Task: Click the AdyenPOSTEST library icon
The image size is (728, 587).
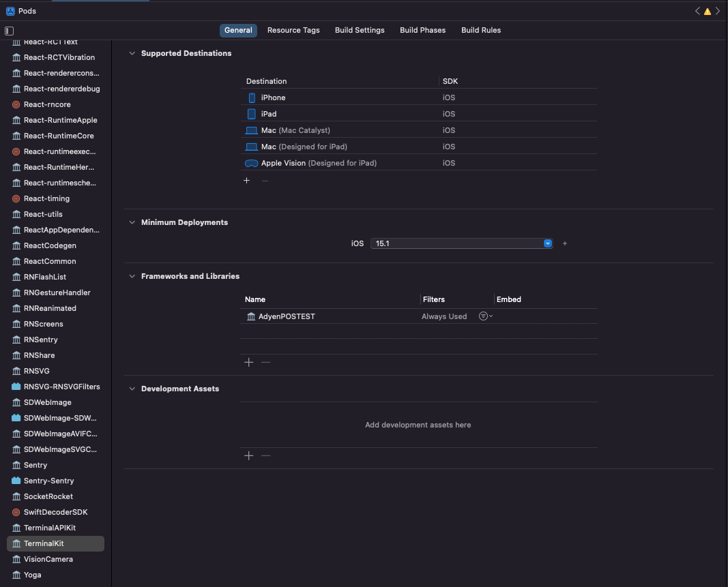Action: [x=250, y=316]
